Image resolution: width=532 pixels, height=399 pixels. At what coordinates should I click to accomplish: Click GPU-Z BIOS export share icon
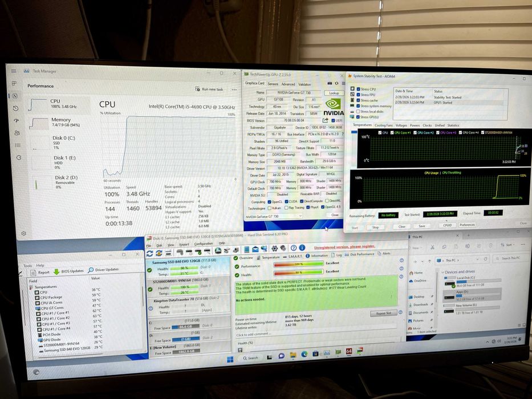[325, 120]
